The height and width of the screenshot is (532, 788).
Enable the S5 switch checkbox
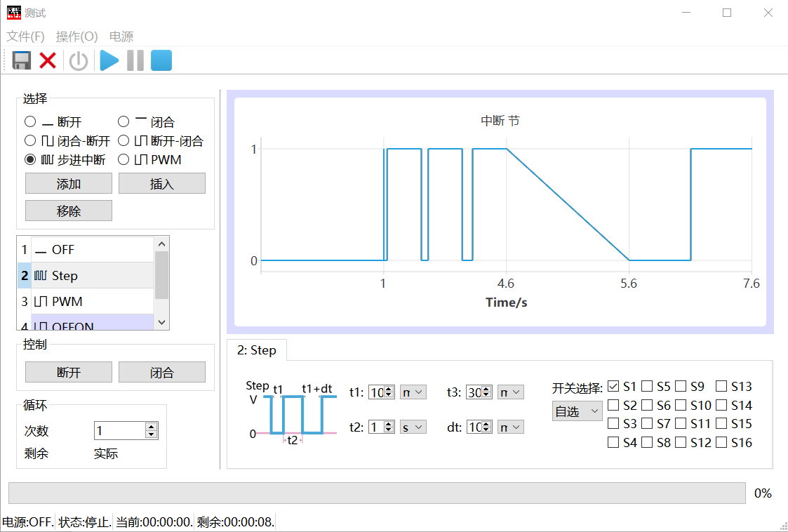[x=647, y=387]
